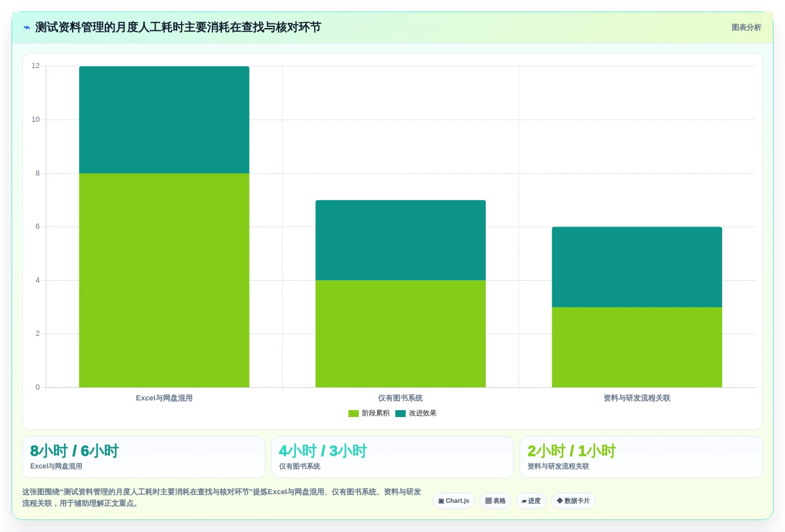This screenshot has height=532, width=785.
Task: Open the 2小时 / 1小时 data card
Action: pos(641,457)
